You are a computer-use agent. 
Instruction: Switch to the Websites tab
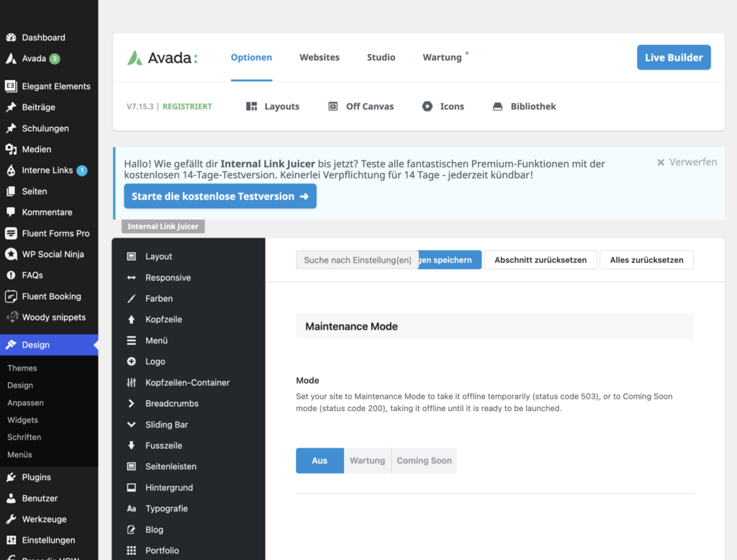(320, 58)
